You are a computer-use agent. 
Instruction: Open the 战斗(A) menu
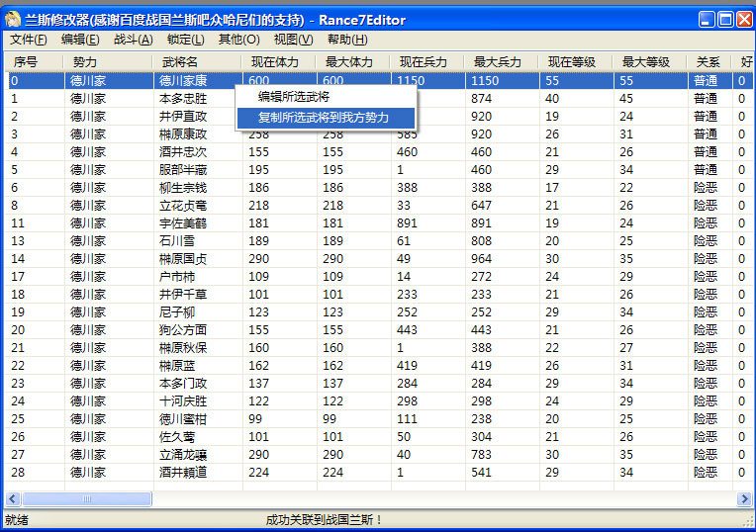point(133,40)
